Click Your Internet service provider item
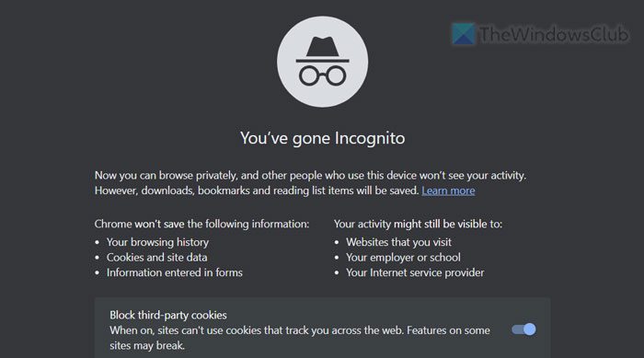Screen dimensions: 644x358 pyautogui.click(x=415, y=272)
